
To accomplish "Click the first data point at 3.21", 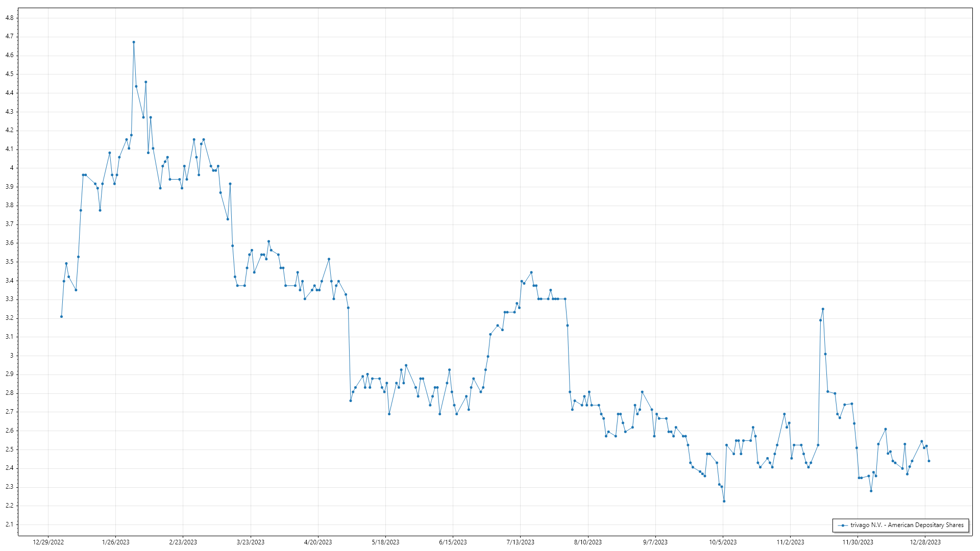I will [x=61, y=316].
